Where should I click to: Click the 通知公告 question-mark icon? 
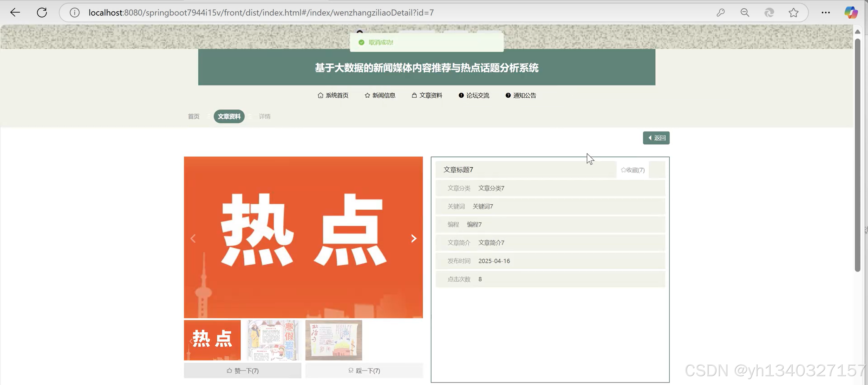508,95
